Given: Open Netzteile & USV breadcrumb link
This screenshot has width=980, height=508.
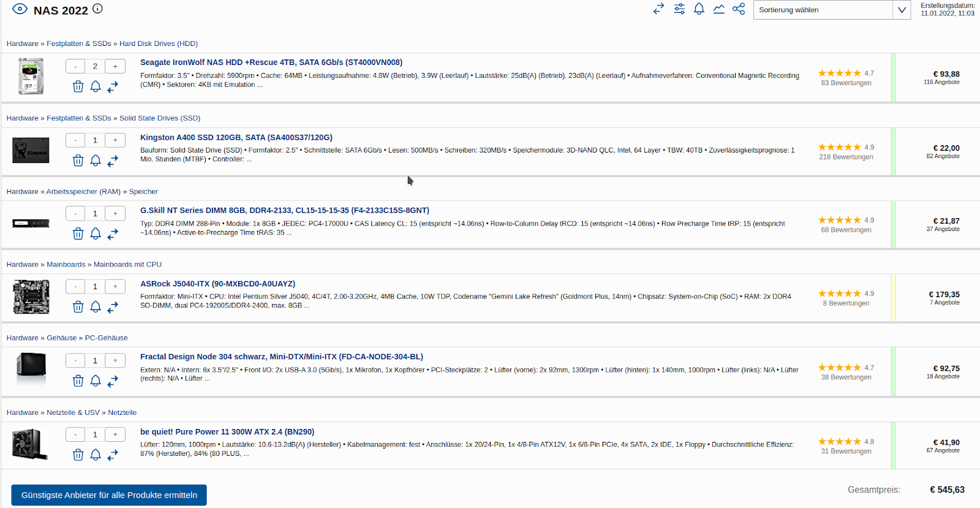Looking at the screenshot, I should [x=73, y=413].
